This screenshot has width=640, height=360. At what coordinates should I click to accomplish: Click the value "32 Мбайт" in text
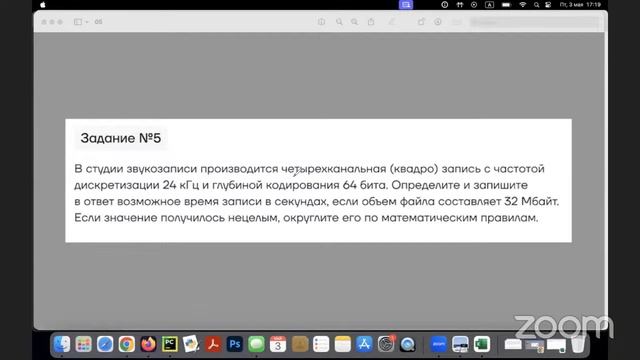coord(531,202)
